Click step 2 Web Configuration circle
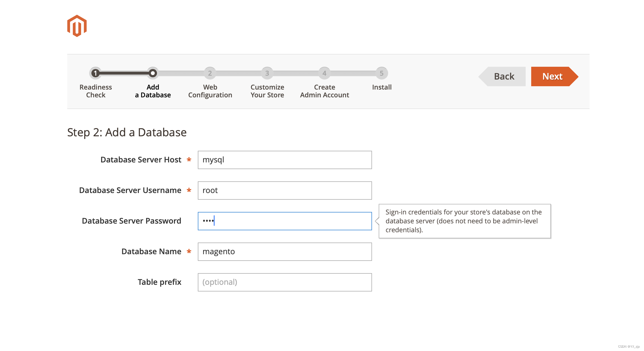The image size is (644, 351). [x=210, y=73]
